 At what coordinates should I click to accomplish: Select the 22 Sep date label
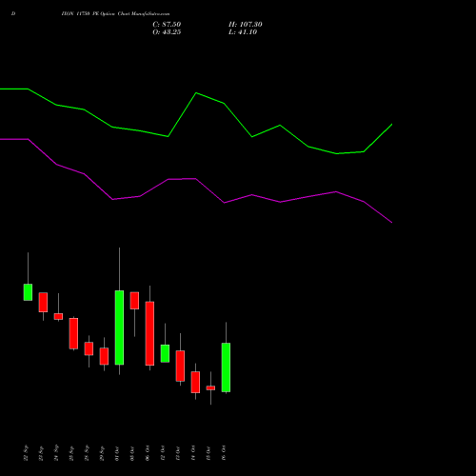(x=26, y=453)
